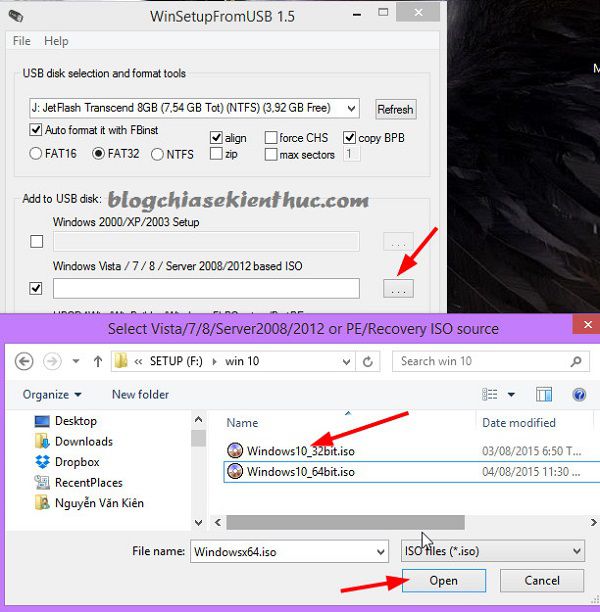This screenshot has height=612, width=600.
Task: Open the File menu
Action: [x=21, y=41]
